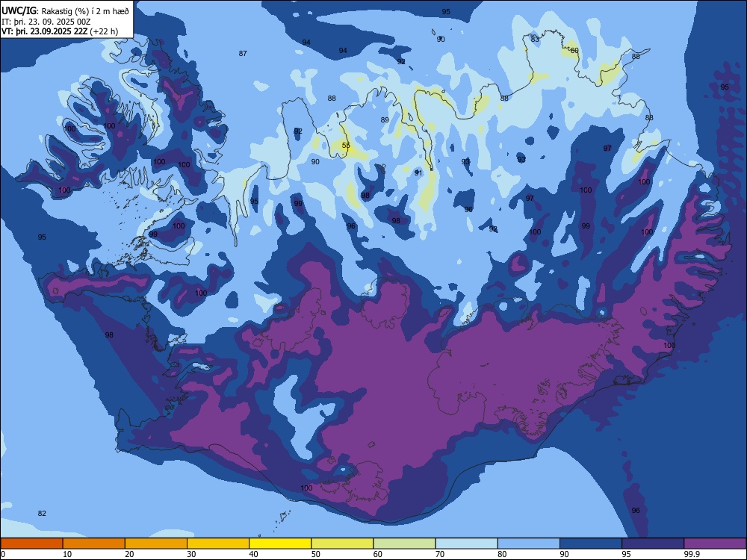Click the orange 10–20 legend swatch
747x560 pixels.
(94, 544)
